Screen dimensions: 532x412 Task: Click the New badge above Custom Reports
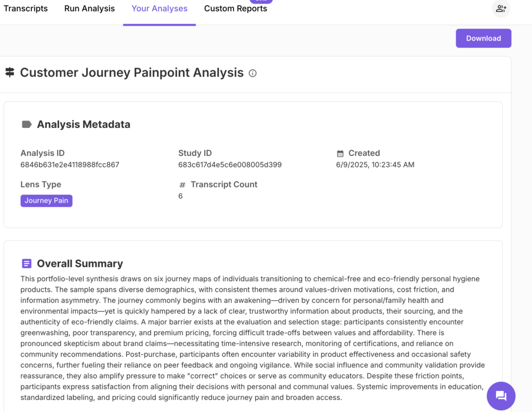coord(261,2)
